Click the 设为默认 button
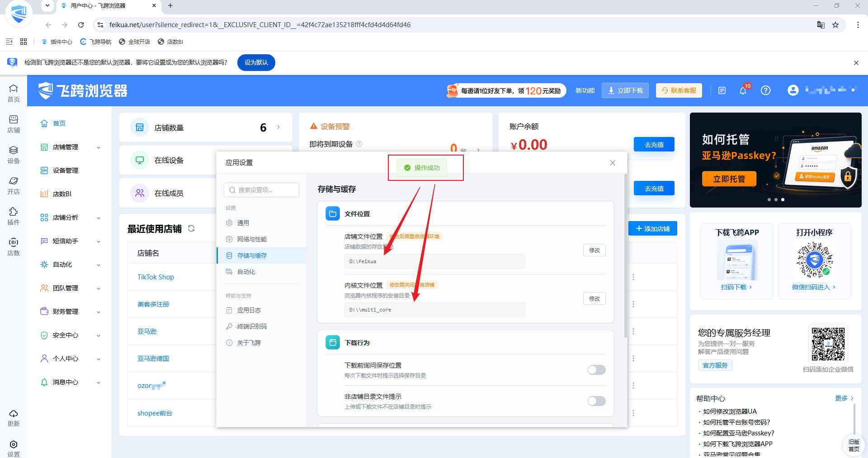 pos(256,62)
